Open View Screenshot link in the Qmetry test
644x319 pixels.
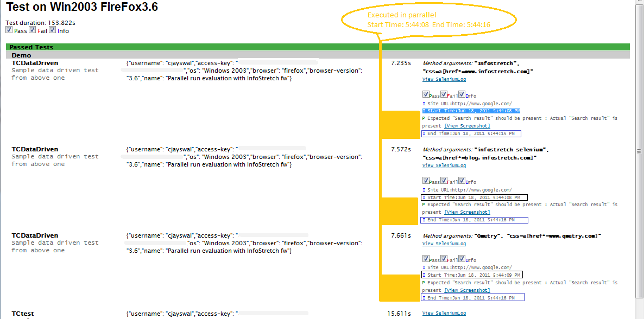[467, 290]
